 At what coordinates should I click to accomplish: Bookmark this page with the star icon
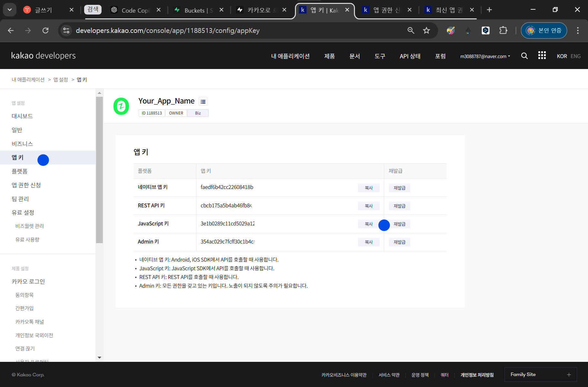tap(426, 30)
